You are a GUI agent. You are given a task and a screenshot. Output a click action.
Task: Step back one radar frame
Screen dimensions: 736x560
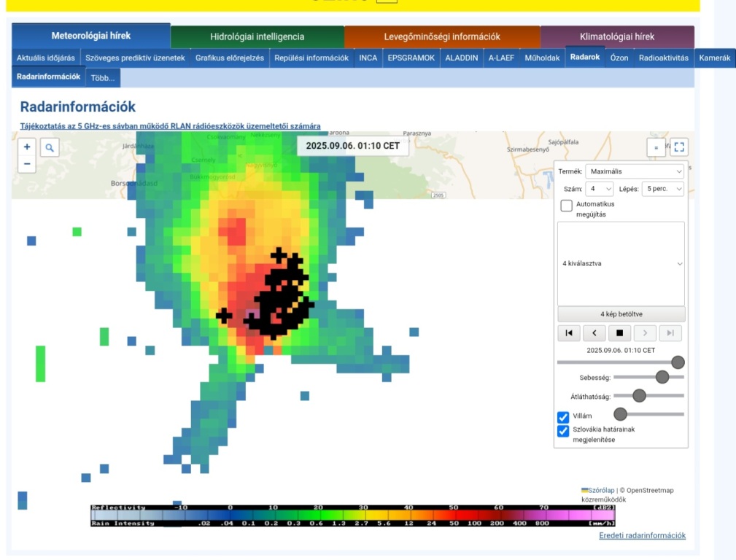click(x=594, y=333)
